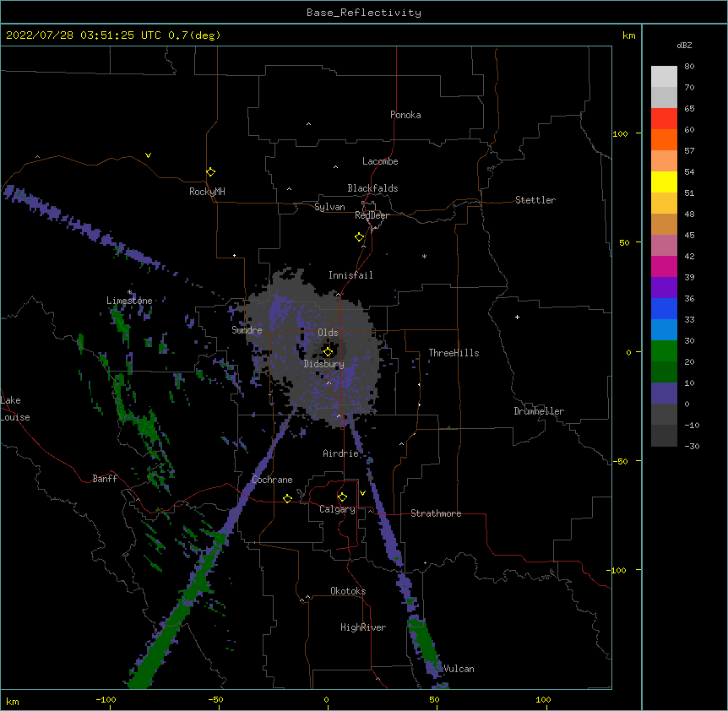Viewport: 728px width, 711px height.
Task: Click the Banff town label
Action: coord(105,479)
